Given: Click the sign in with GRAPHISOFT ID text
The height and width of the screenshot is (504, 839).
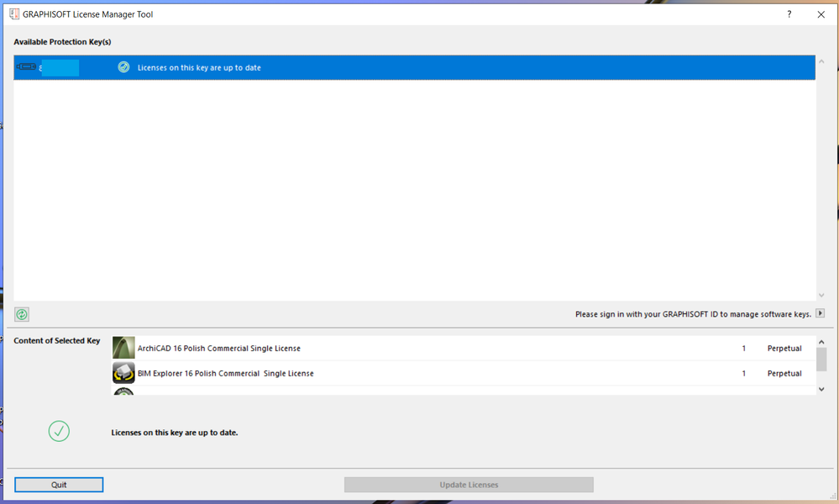Looking at the screenshot, I should tap(693, 314).
